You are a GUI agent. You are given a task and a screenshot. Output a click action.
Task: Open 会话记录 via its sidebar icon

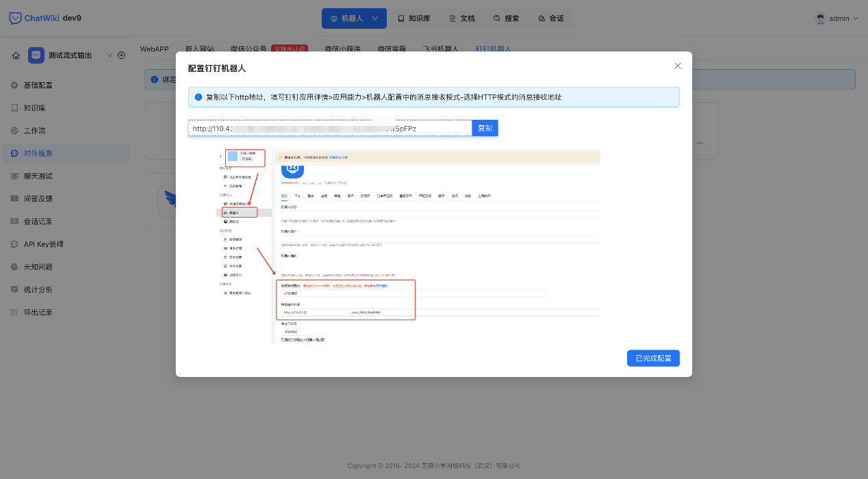(14, 222)
